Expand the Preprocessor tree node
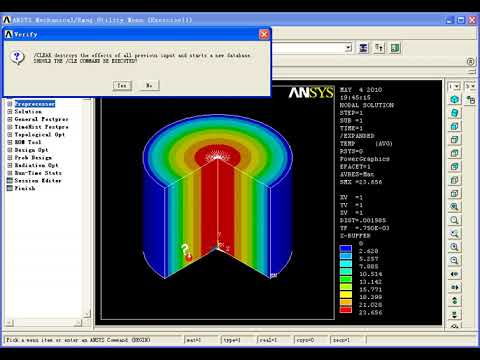 click(x=10, y=104)
